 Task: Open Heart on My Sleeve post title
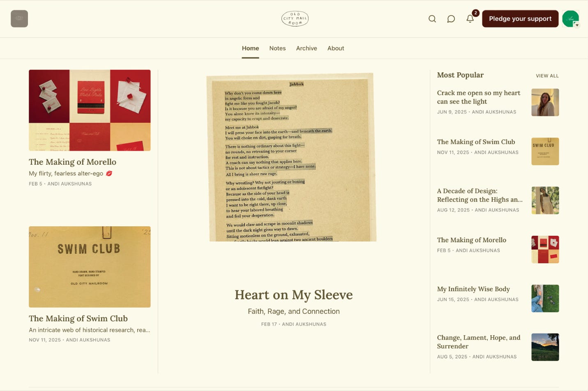coord(294,295)
